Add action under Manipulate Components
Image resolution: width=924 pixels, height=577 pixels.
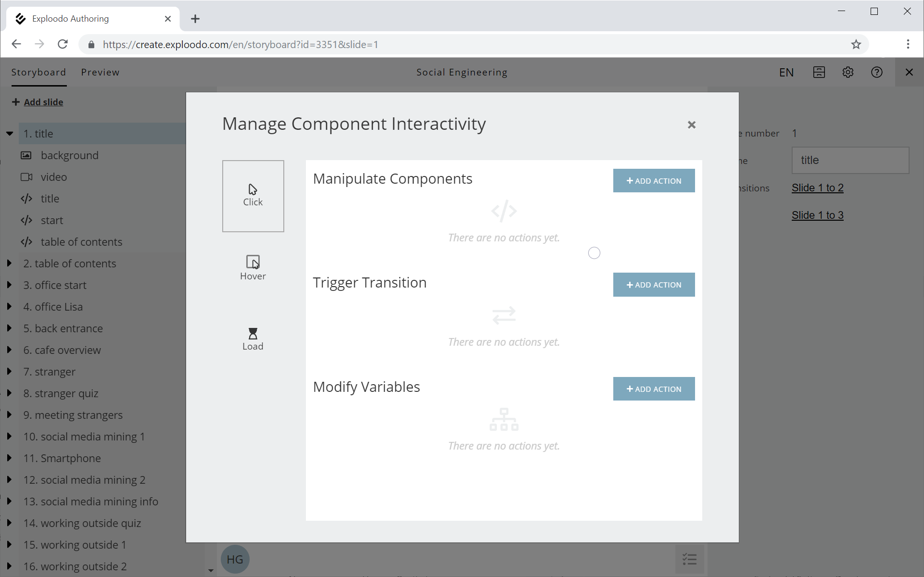click(x=653, y=181)
